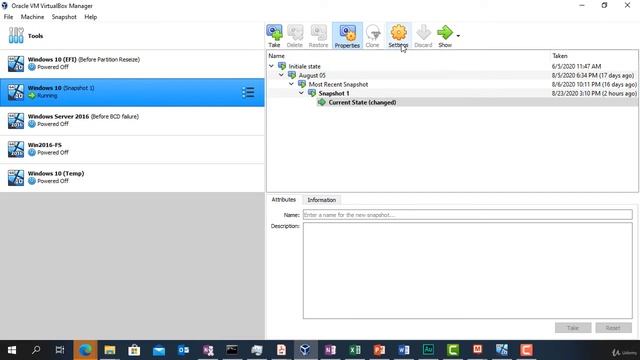The width and height of the screenshot is (640, 360).
Task: Click the green Show arrow button
Action: (445, 36)
